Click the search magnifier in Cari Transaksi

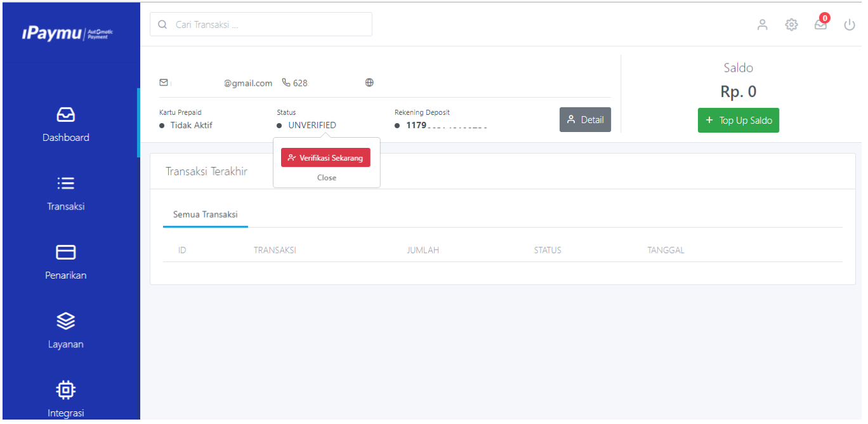(x=162, y=23)
